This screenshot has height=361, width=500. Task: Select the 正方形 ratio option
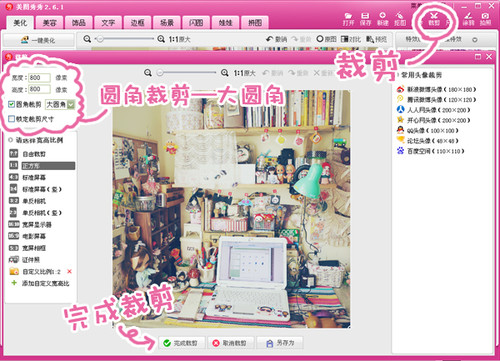coord(42,166)
